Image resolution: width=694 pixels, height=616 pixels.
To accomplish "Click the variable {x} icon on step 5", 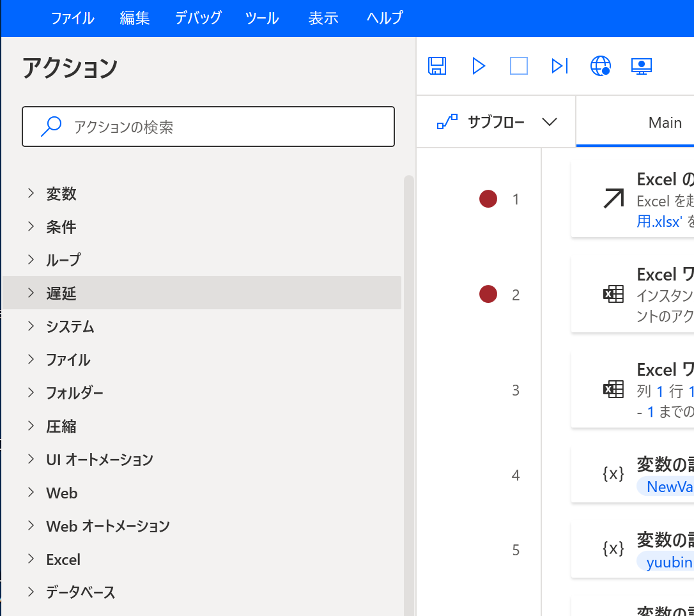I will (613, 549).
